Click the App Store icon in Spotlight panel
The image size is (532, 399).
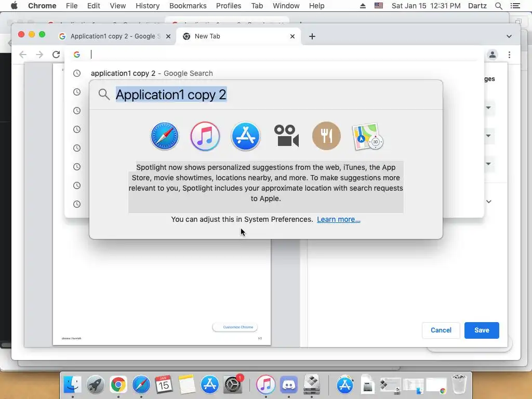(x=246, y=136)
